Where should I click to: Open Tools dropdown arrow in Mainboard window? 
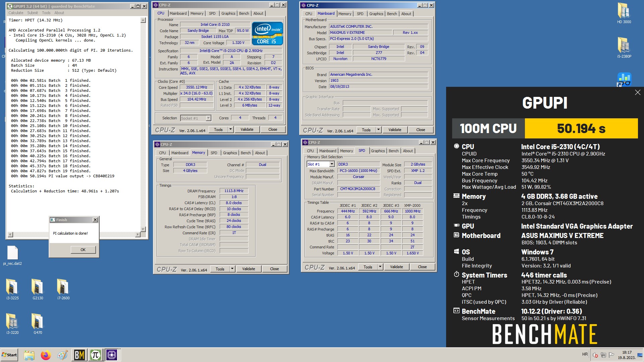click(x=378, y=130)
